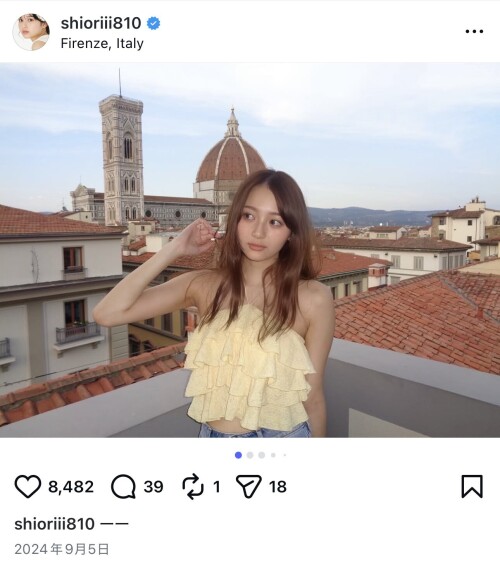Click the blue verified badge

153,23
